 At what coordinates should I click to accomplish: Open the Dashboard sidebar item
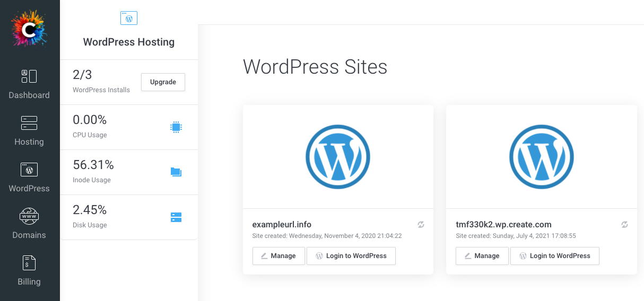point(29,84)
